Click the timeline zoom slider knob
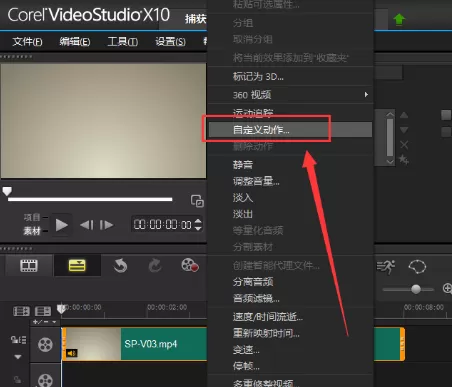 coord(416,289)
